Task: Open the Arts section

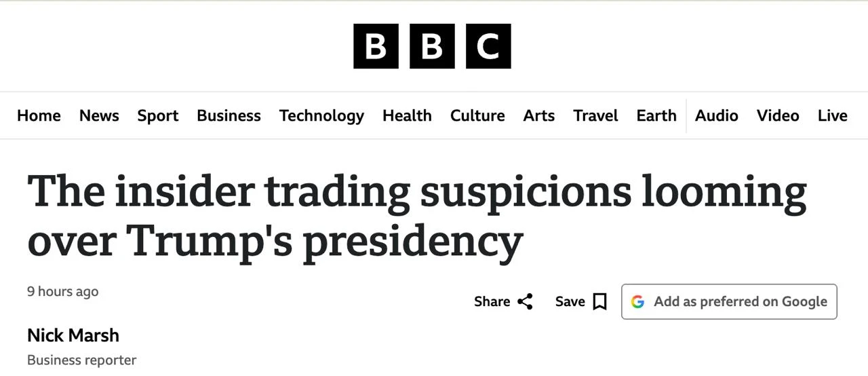Action: coord(538,115)
